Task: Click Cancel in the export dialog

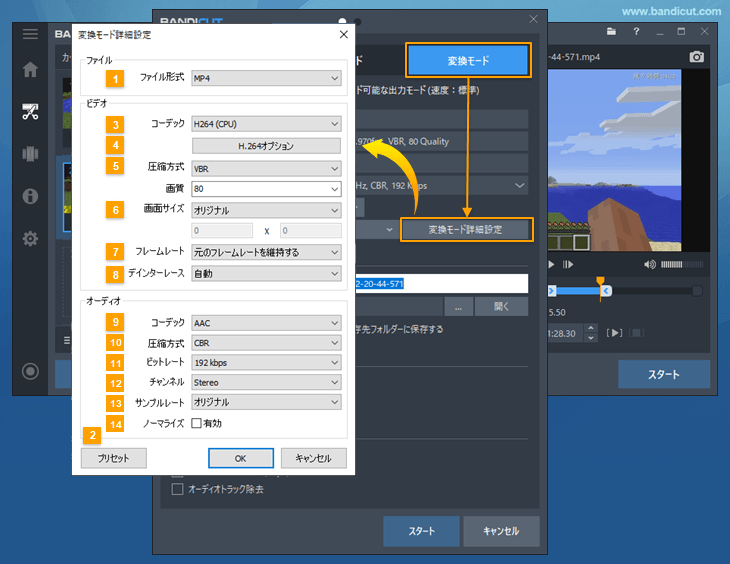Action: (x=501, y=531)
